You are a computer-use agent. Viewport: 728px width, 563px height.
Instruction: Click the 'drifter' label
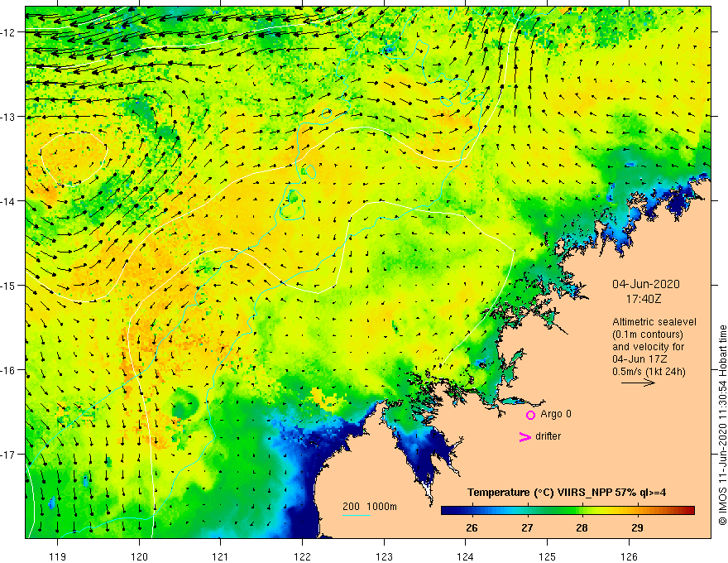(x=548, y=436)
